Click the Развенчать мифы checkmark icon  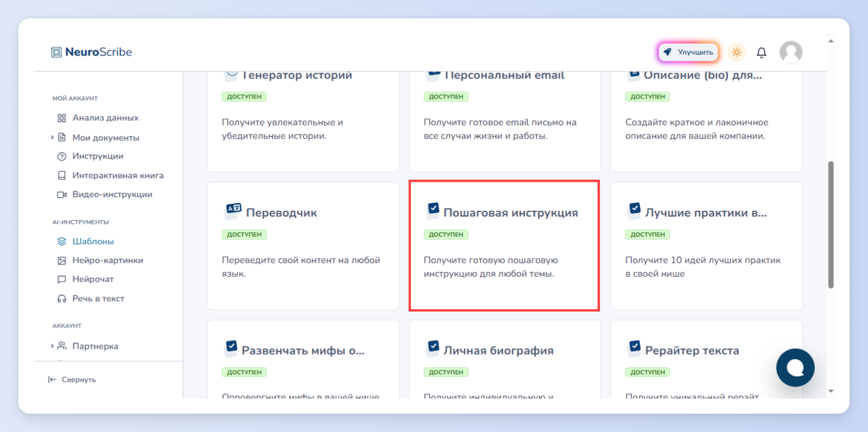tap(231, 347)
